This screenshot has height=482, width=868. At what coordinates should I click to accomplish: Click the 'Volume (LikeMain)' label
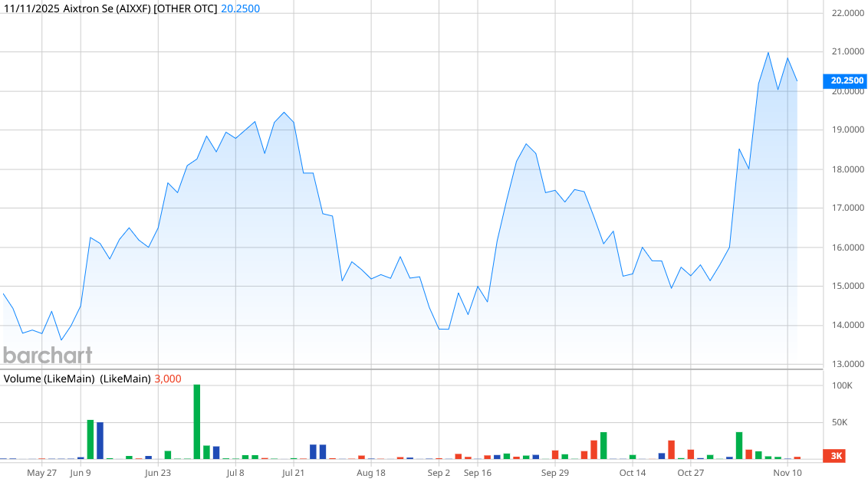pyautogui.click(x=49, y=379)
